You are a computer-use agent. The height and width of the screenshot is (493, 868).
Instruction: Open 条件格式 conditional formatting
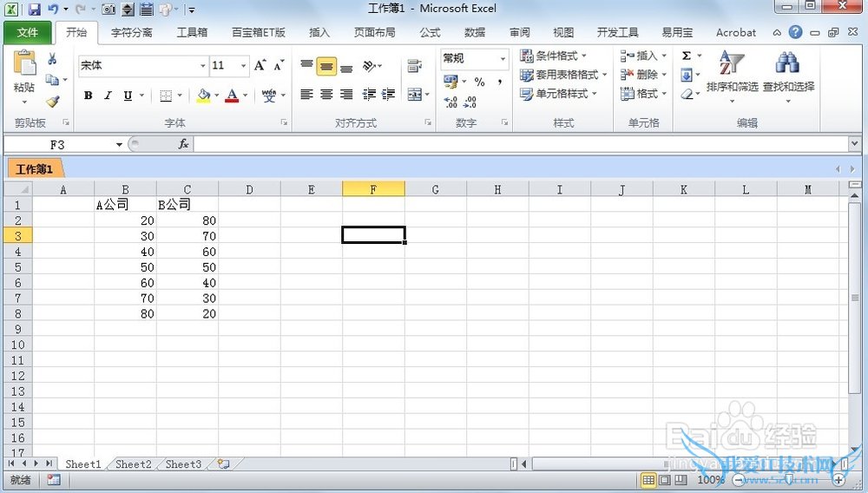pyautogui.click(x=553, y=56)
